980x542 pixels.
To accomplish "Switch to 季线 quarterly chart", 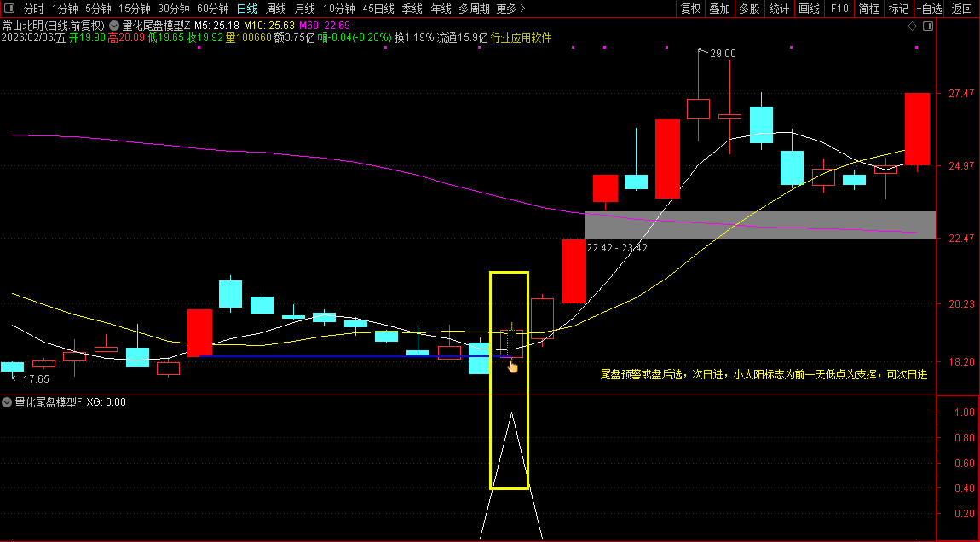I will [x=412, y=9].
